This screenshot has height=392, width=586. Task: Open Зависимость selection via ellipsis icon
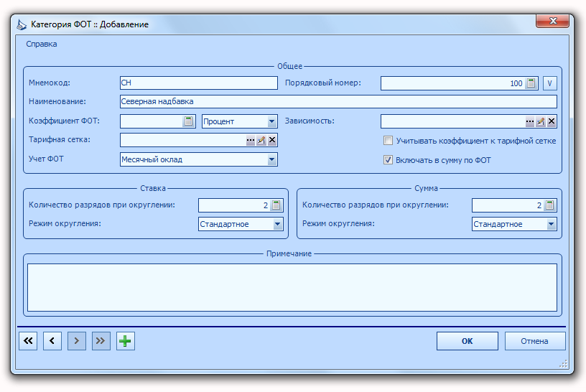529,121
